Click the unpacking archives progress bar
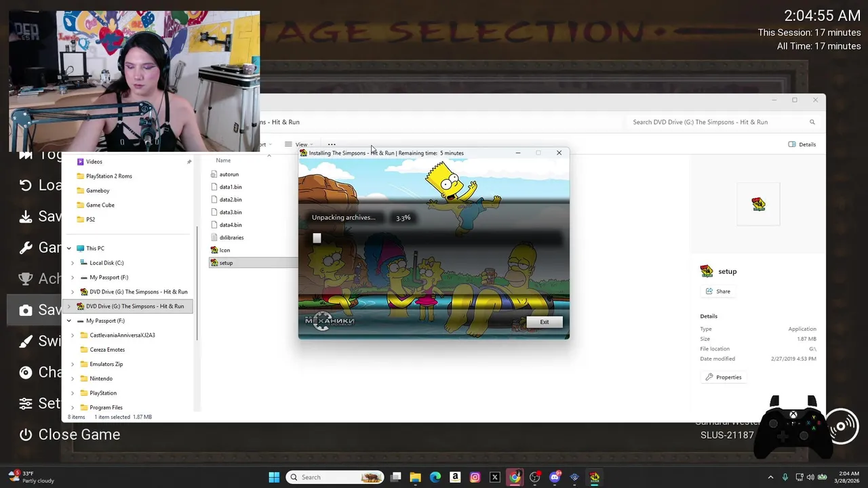Image resolution: width=868 pixels, height=488 pixels. point(436,238)
